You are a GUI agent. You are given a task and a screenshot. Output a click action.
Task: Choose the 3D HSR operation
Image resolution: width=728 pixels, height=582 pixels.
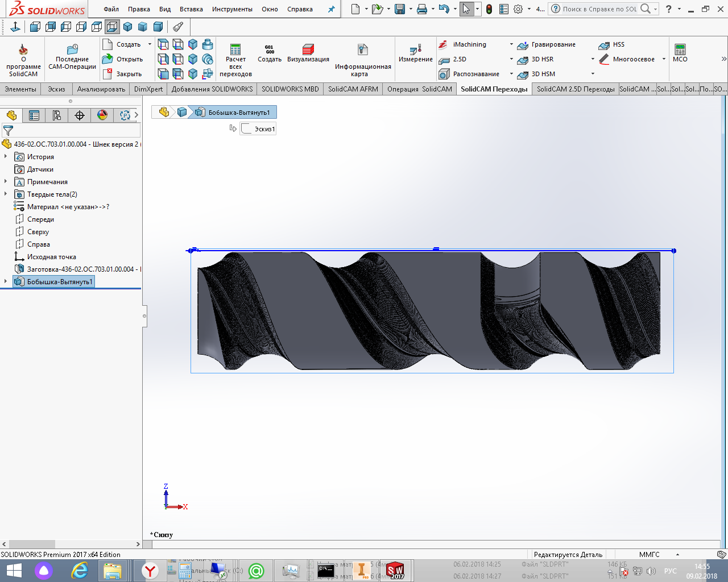536,59
